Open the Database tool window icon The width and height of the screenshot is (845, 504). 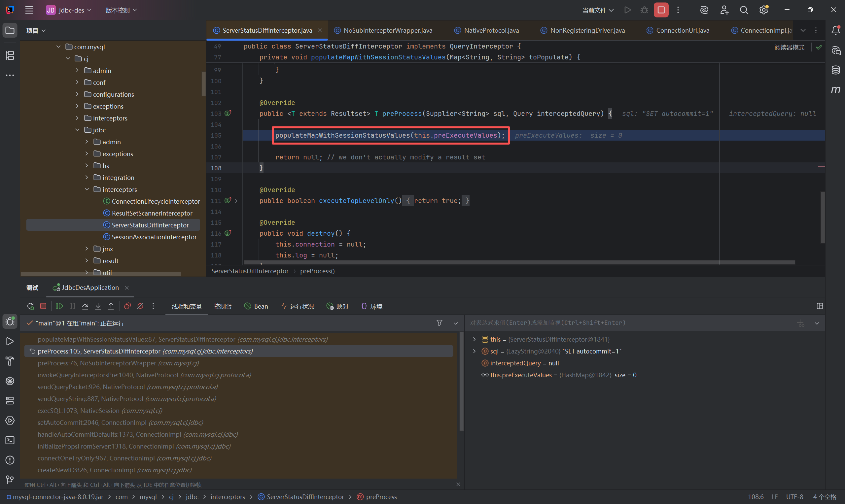click(836, 70)
